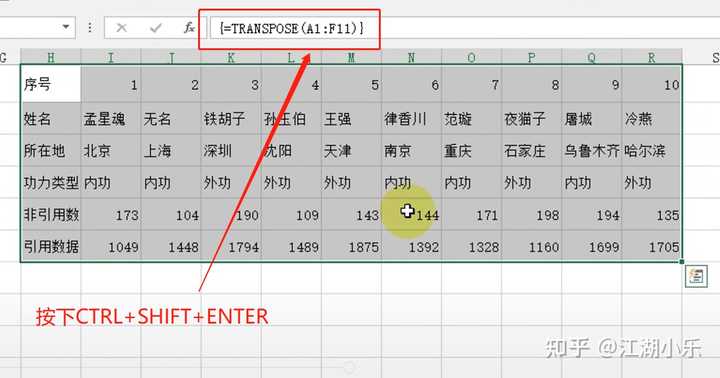Select column O header
This screenshot has height=378, width=720.
point(472,57)
